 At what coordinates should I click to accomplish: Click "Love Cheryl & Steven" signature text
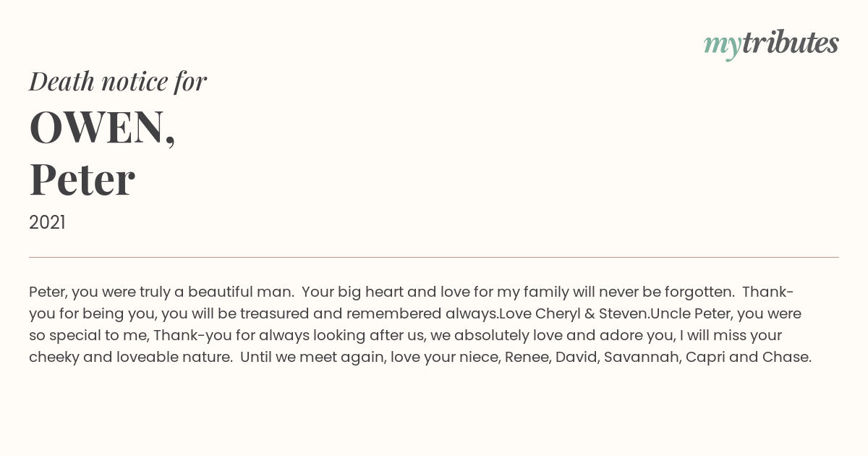point(574,314)
